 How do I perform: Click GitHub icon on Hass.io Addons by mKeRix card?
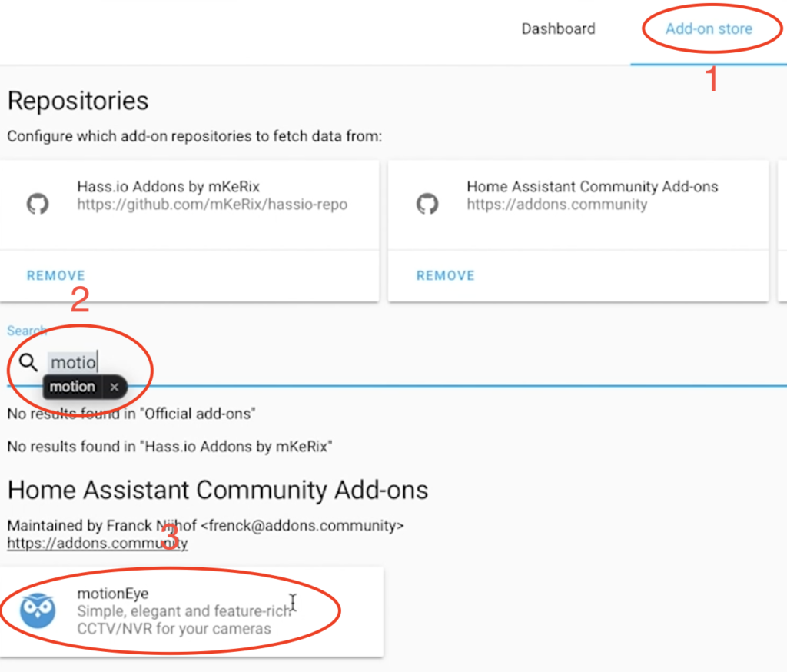pyautogui.click(x=38, y=204)
